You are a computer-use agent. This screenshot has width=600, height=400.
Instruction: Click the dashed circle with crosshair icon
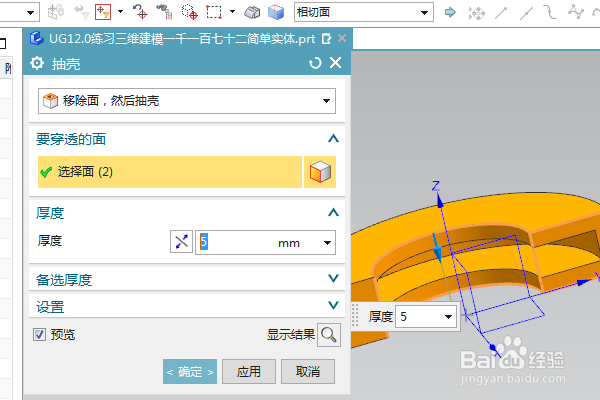189,12
